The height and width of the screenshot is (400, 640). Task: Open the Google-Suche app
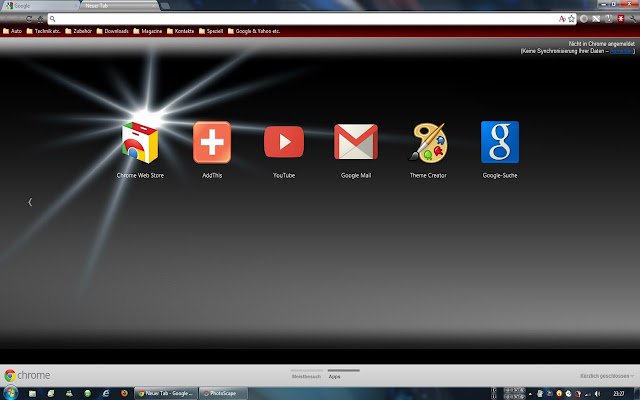500,142
